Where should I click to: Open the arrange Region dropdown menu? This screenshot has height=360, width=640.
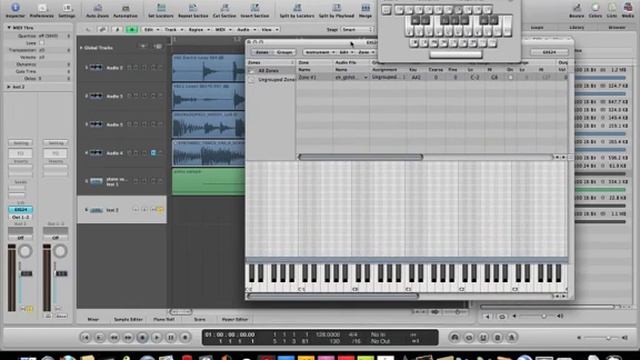pyautogui.click(x=199, y=29)
